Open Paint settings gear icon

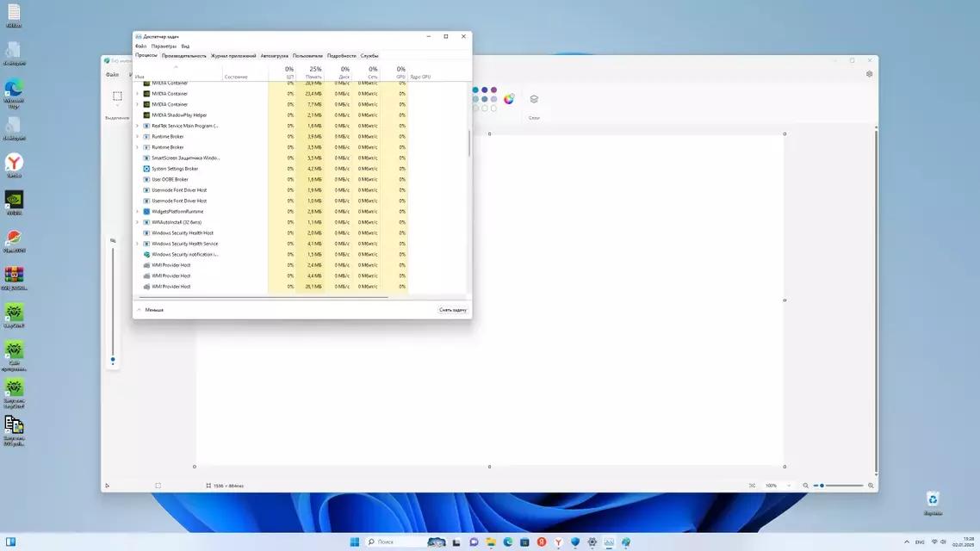click(x=870, y=74)
